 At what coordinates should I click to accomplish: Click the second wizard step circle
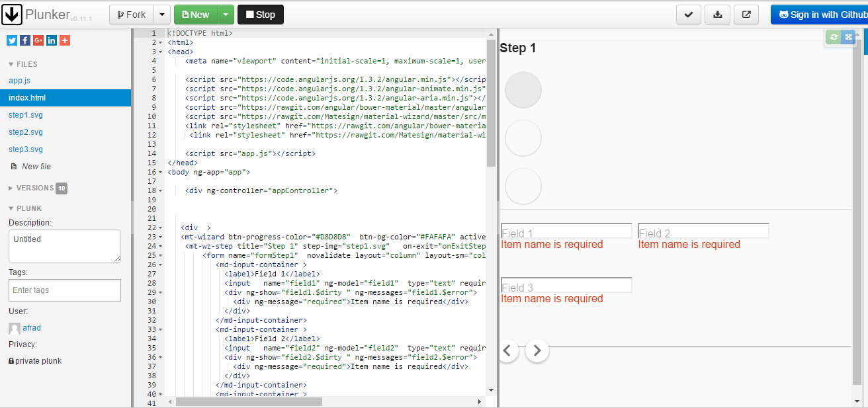pyautogui.click(x=523, y=138)
